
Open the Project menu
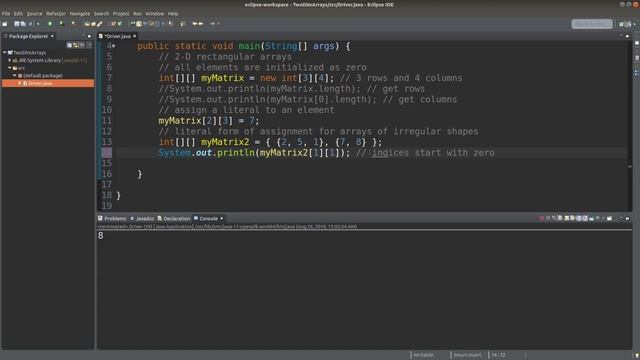pyautogui.click(x=121, y=13)
